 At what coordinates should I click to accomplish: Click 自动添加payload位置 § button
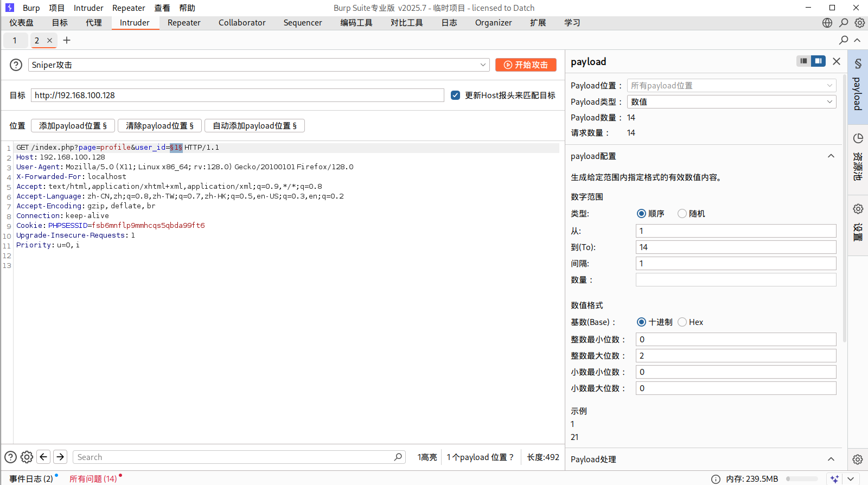point(254,126)
